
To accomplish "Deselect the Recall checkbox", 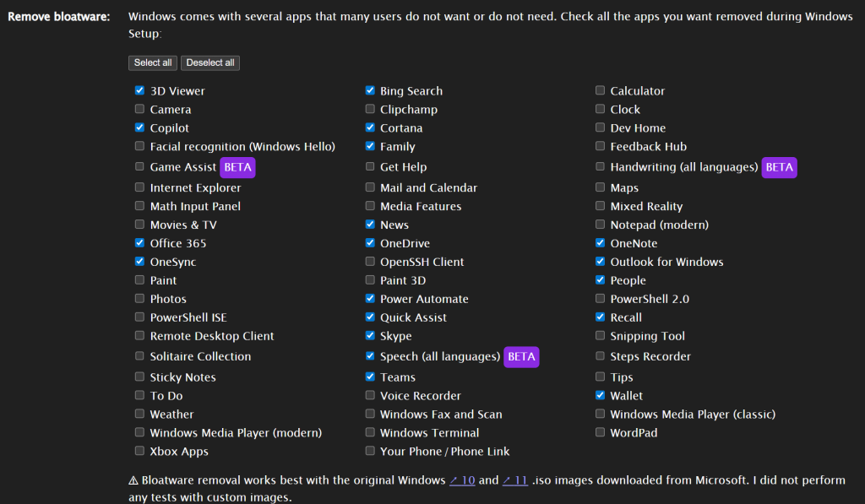I will (x=601, y=317).
